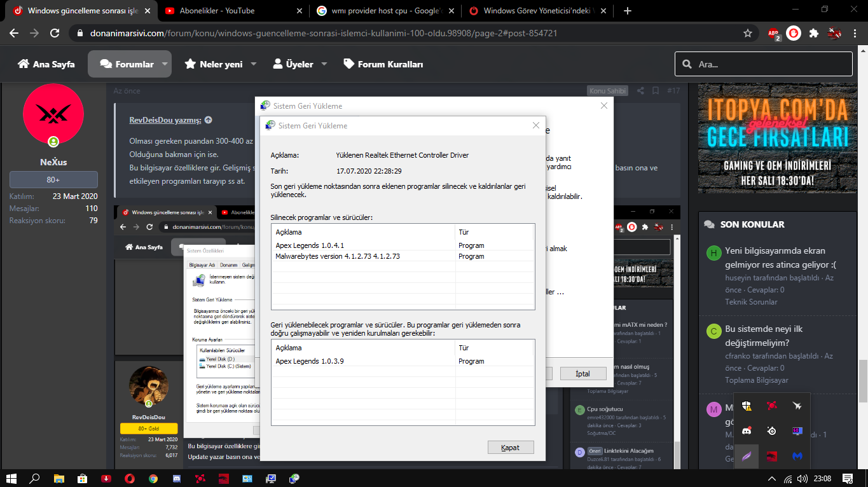Expand the Forumlar dropdown arrow
Viewport: 868px width, 487px height.
click(x=165, y=64)
